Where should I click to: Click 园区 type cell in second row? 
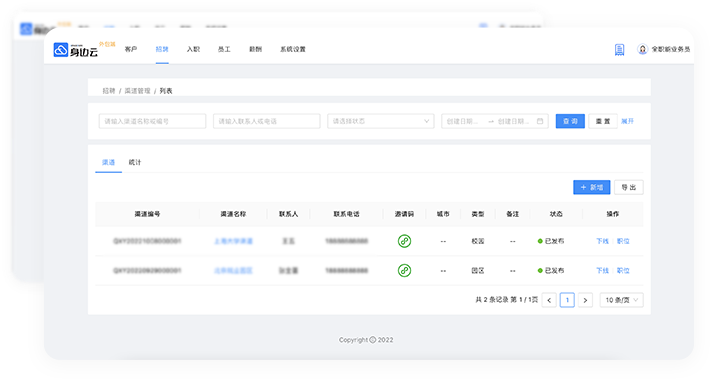tap(478, 271)
